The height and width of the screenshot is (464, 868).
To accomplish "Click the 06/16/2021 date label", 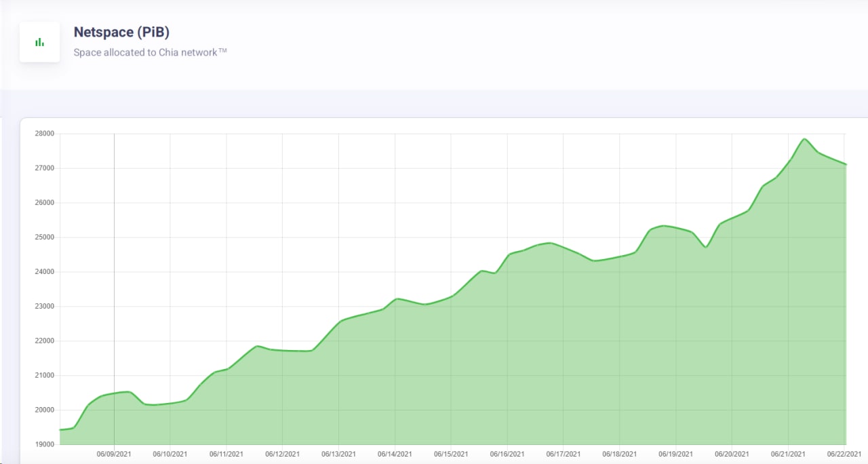I will [507, 454].
